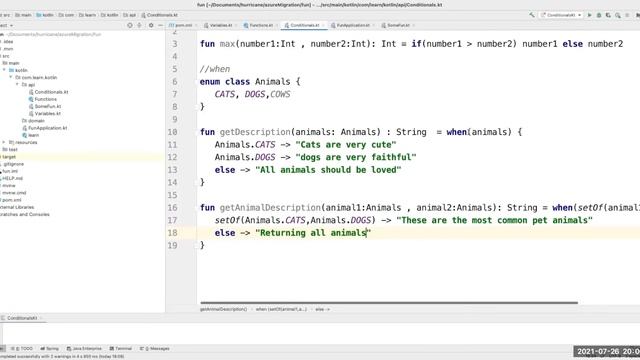Screen dimensions: 640x360
Task: Click the learn breadcrumb in navigation bar
Action: point(87,15)
